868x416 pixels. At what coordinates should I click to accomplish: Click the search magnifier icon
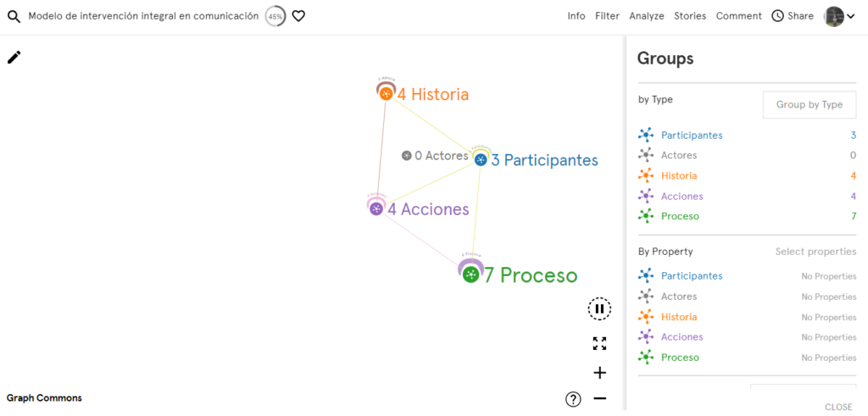point(14,17)
